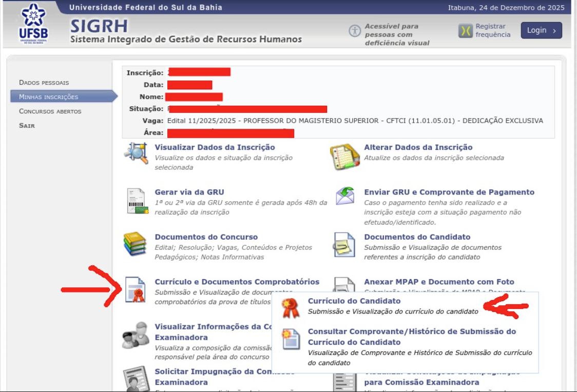Click the stacked books icon for Documentos do Concurso

pos(135,245)
